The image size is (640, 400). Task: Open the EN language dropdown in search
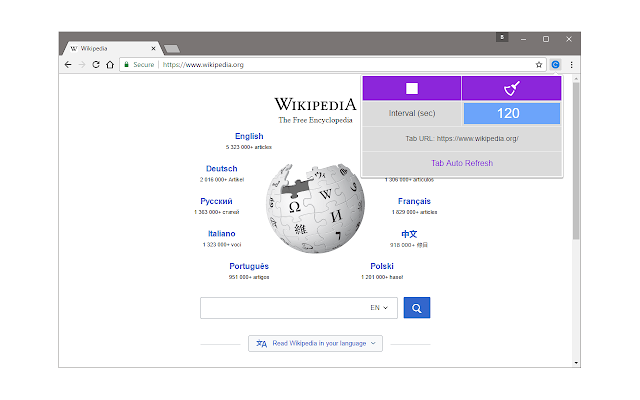coord(379,308)
